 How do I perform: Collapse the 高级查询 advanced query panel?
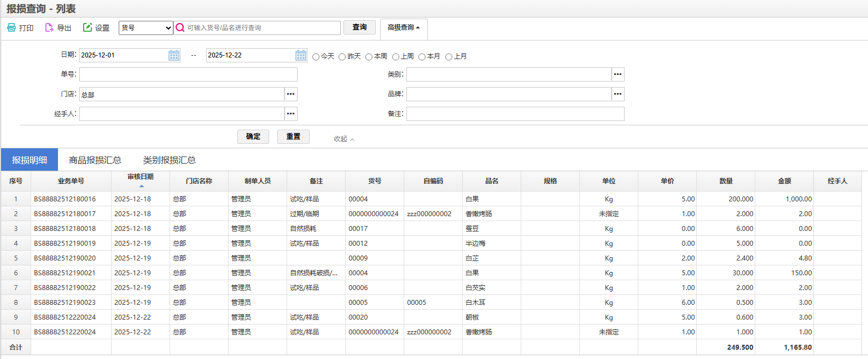coord(404,27)
